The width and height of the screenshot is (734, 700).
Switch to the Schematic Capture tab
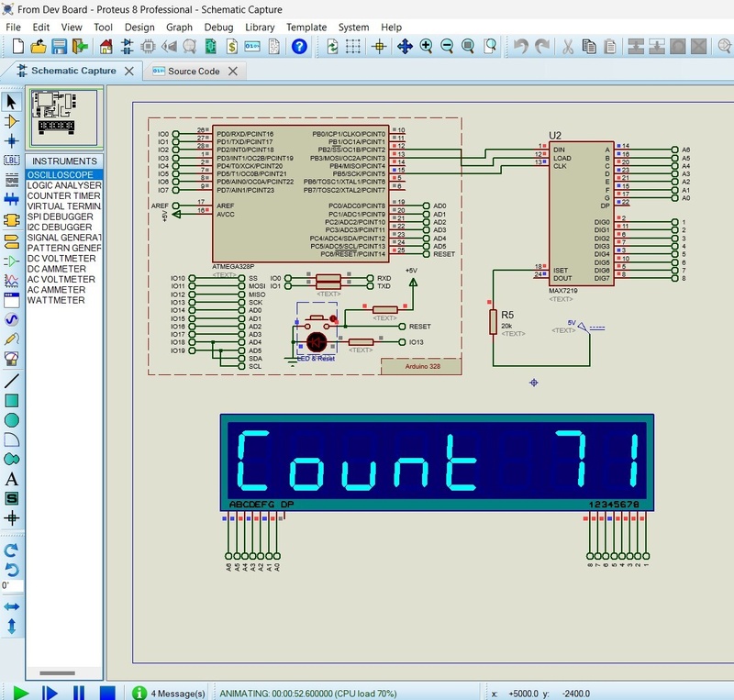(x=73, y=71)
